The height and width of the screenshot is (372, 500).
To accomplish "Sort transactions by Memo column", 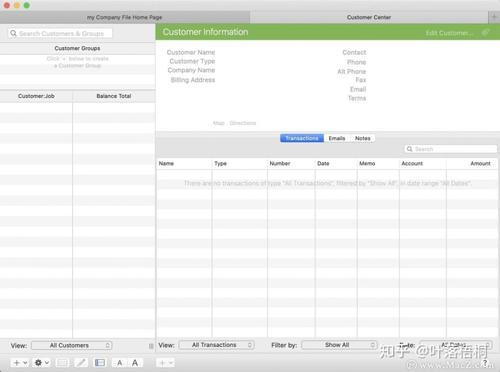I will pos(378,163).
